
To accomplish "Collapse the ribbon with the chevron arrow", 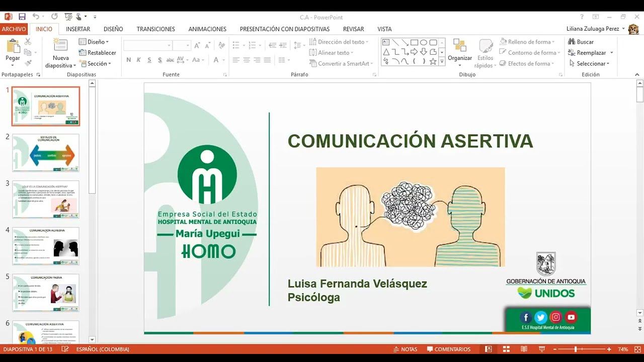I will click(637, 74).
